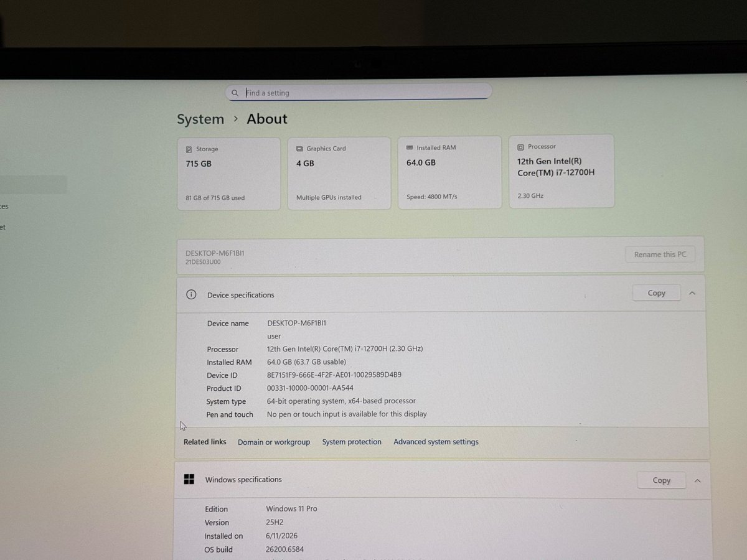Select the Device ID value 8E7151F9-666E-4F2F
Viewport: 747px width, 560px height.
pos(334,375)
